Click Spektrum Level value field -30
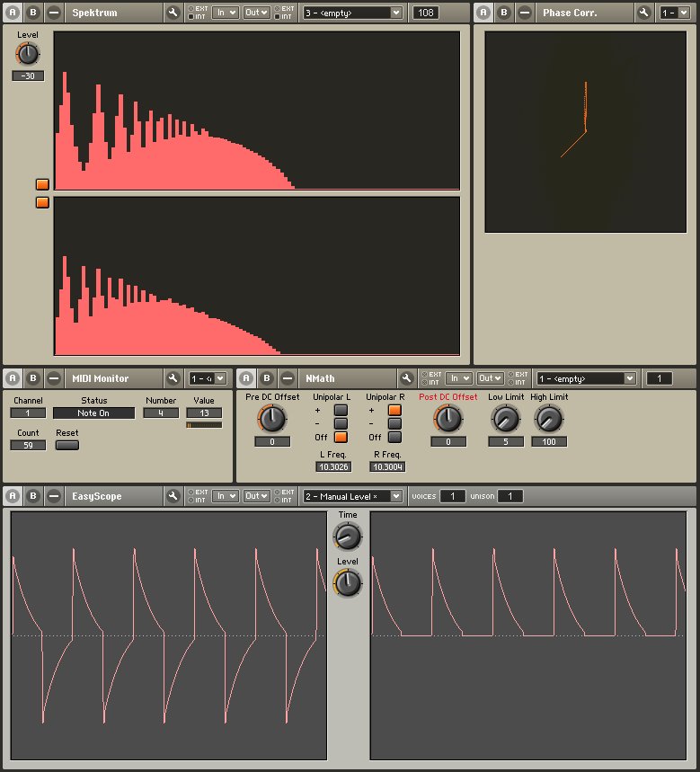This screenshot has width=700, height=772. pyautogui.click(x=28, y=75)
